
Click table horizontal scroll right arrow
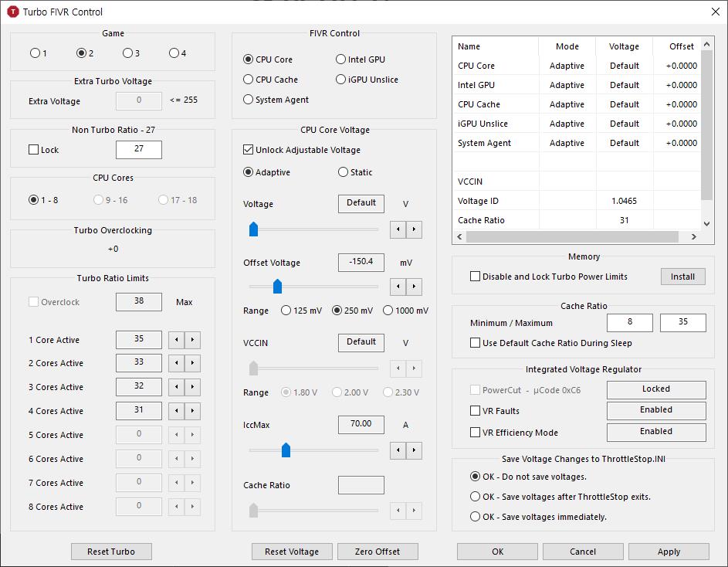[x=693, y=236]
